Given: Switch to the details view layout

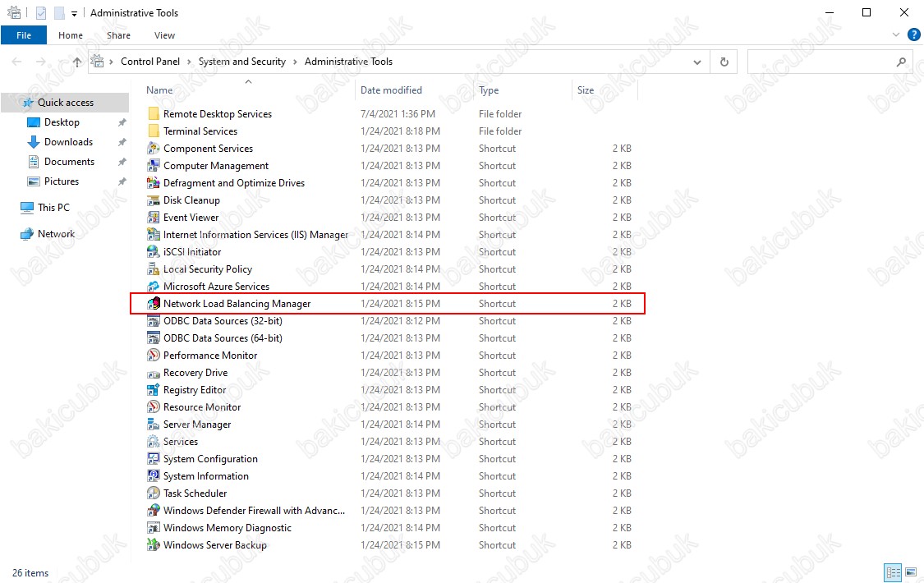Looking at the screenshot, I should [x=894, y=572].
